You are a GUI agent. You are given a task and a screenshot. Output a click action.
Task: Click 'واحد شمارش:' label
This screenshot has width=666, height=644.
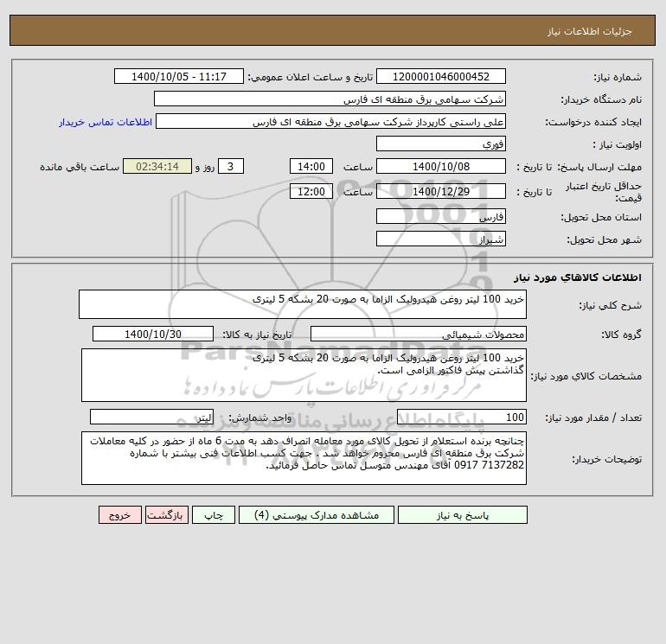(260, 418)
